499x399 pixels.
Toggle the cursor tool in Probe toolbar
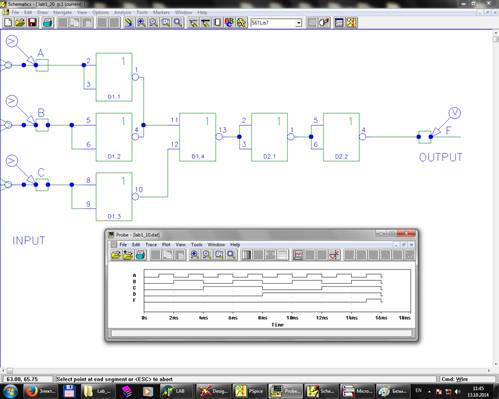click(x=334, y=255)
